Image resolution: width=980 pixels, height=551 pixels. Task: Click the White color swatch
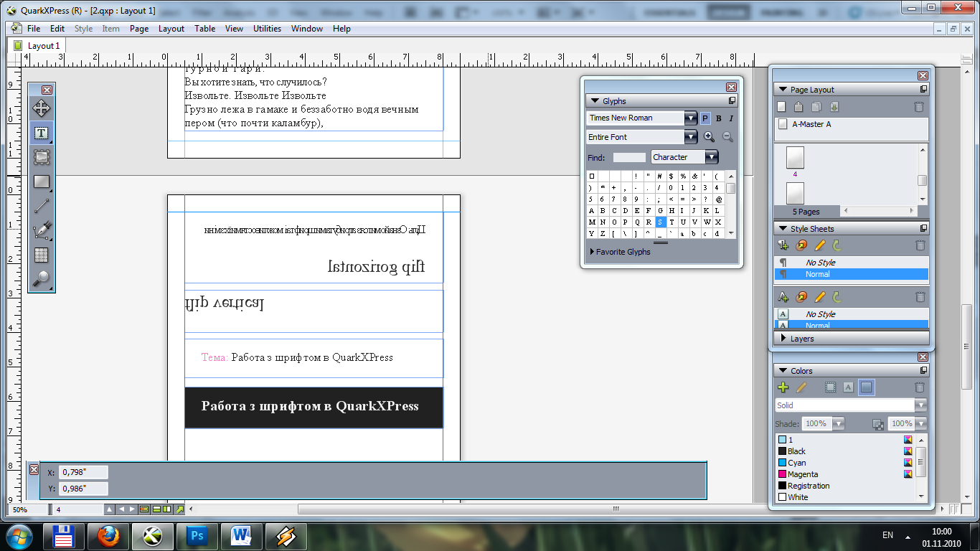(x=782, y=497)
